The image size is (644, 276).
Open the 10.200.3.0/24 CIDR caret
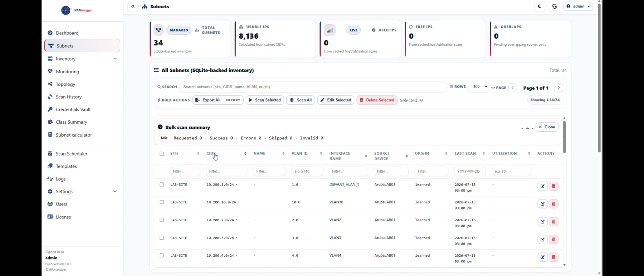coord(236,238)
